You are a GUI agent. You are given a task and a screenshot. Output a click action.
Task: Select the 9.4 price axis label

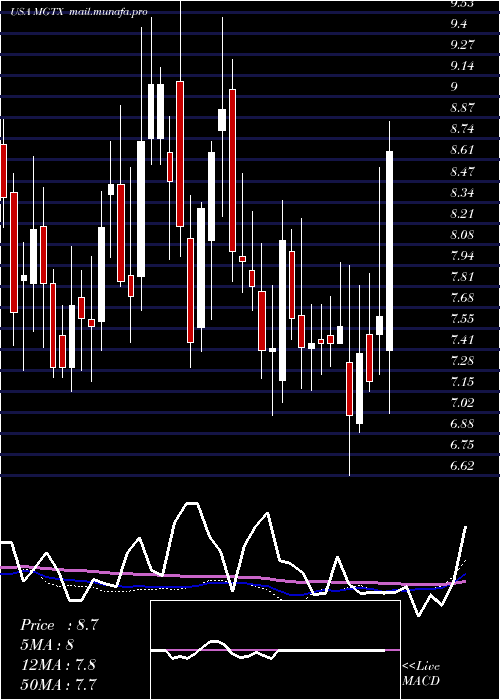[x=459, y=24]
